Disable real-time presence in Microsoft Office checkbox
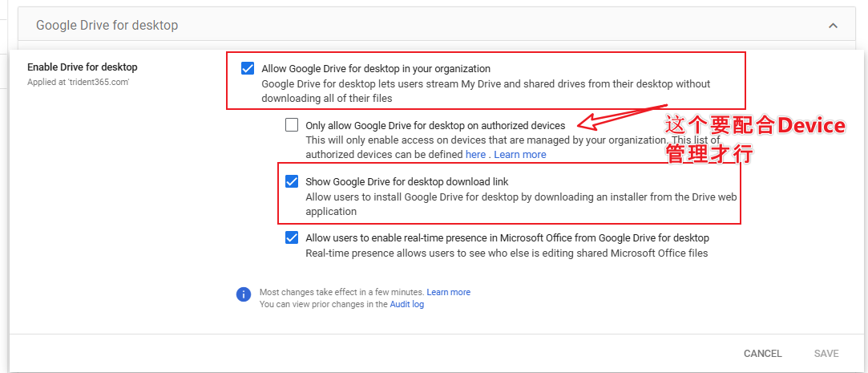868x373 pixels. [x=292, y=237]
